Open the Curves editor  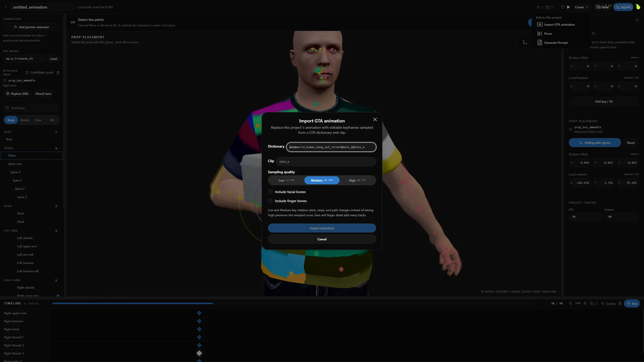[608, 303]
